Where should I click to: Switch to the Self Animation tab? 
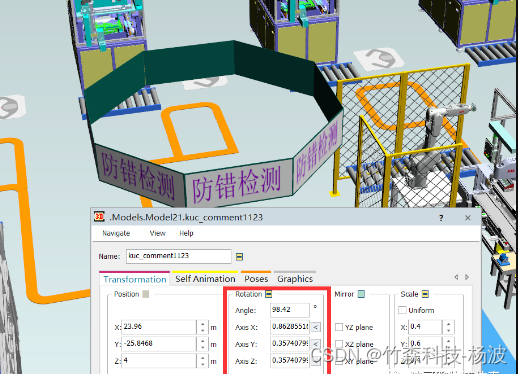pos(205,279)
